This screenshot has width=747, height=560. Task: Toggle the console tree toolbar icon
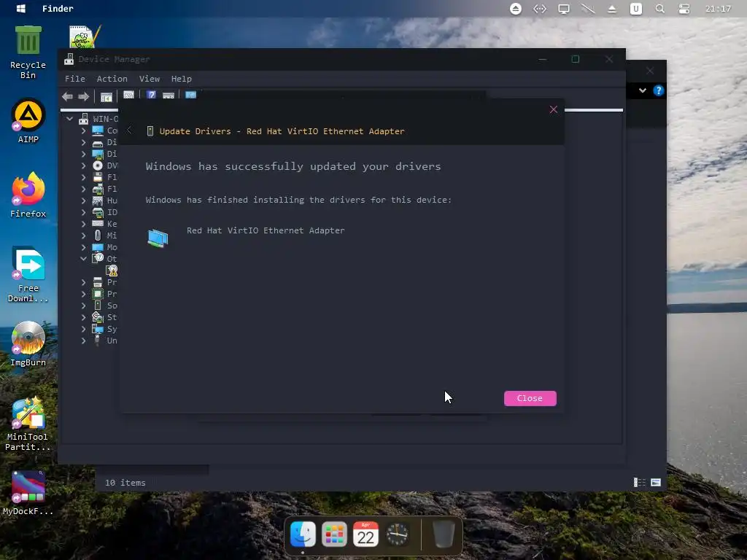coord(107,97)
